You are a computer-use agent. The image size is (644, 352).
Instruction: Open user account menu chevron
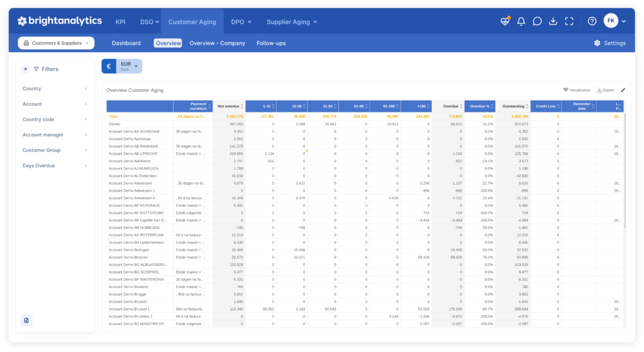click(623, 21)
